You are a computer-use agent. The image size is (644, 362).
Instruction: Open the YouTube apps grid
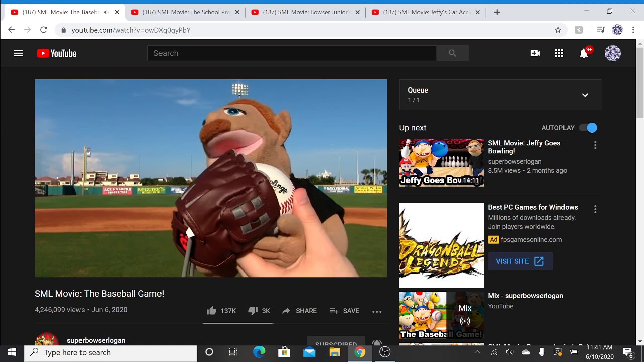point(559,53)
